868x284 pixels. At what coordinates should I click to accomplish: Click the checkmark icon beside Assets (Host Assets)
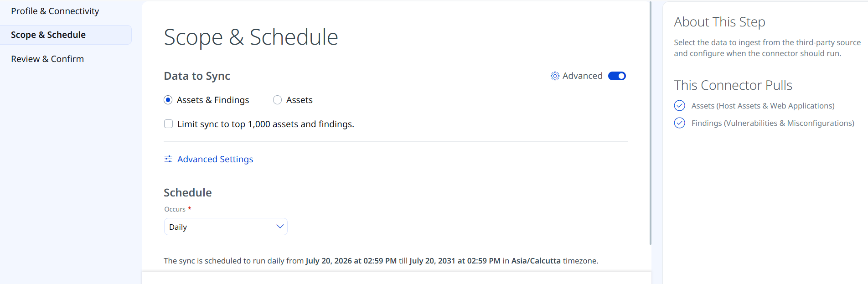click(x=679, y=106)
